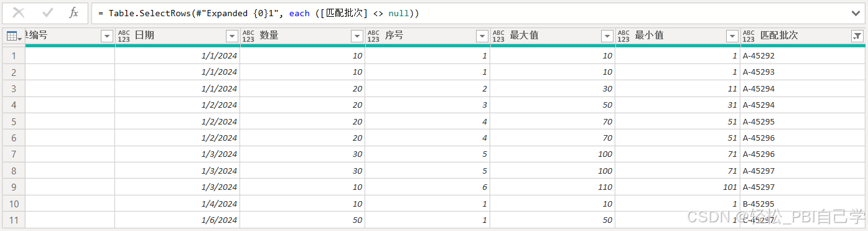868x231 pixels.
Task: Click A-45294 cell in row 3
Action: click(803, 88)
